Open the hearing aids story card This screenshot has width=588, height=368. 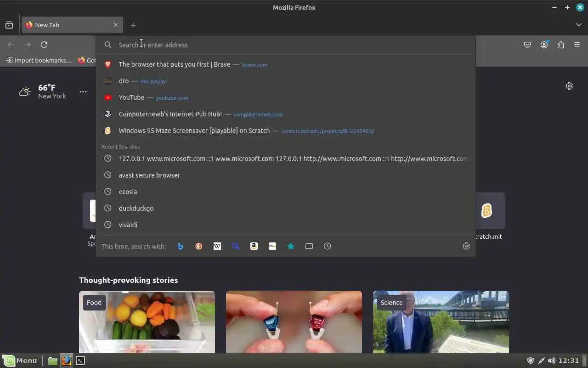pyautogui.click(x=294, y=322)
